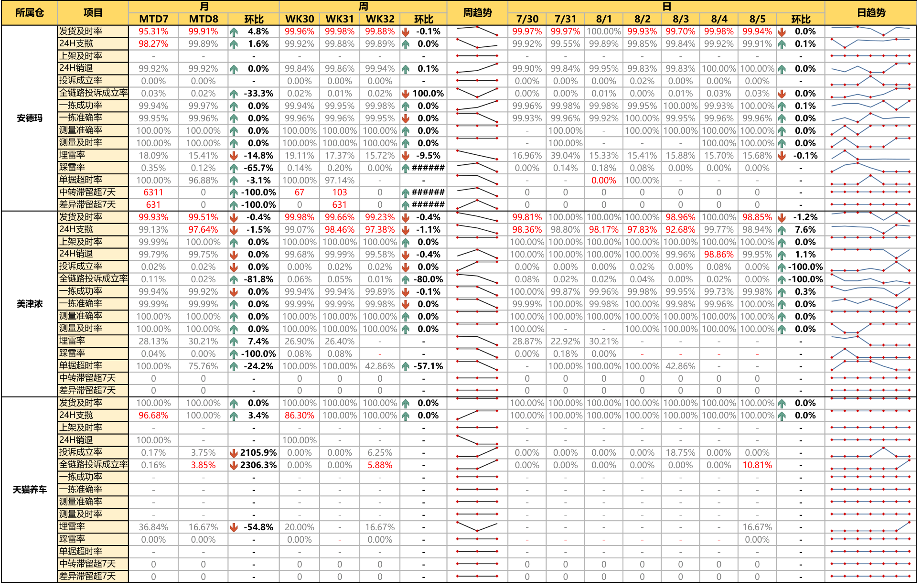Click the arrow icon beside -57.1%
Viewport: 922px width, 588px height.
(x=406, y=367)
